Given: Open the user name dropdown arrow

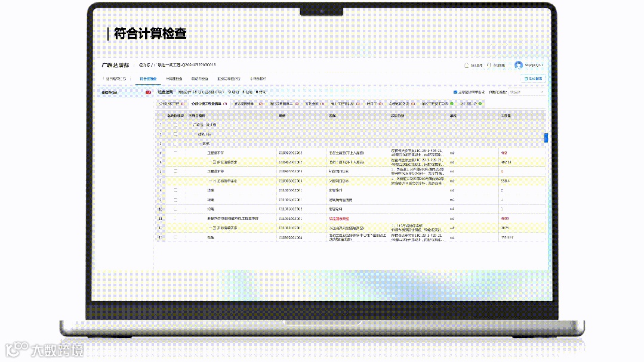Looking at the screenshot, I should pos(543,65).
